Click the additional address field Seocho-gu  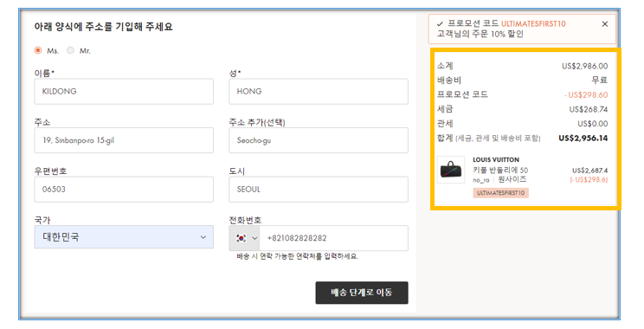(319, 140)
